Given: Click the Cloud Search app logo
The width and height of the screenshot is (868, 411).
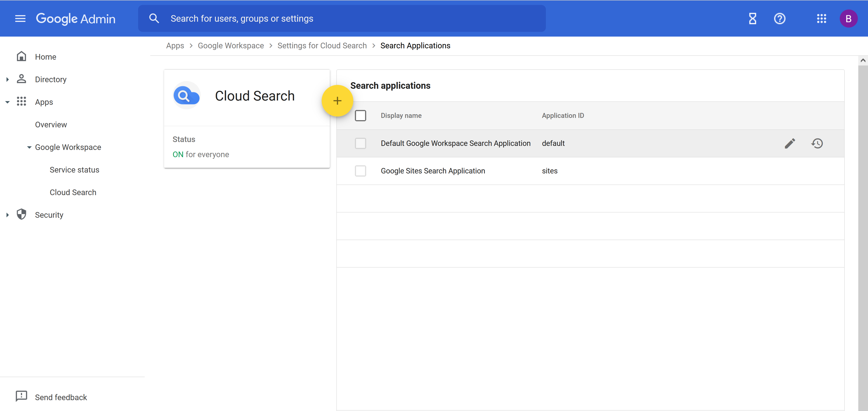Looking at the screenshot, I should pyautogui.click(x=186, y=95).
